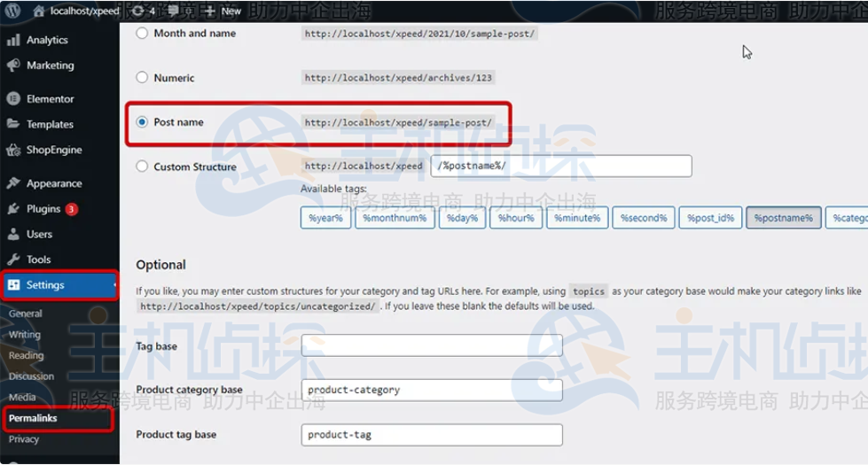Insert the %post_id% tag

(711, 218)
